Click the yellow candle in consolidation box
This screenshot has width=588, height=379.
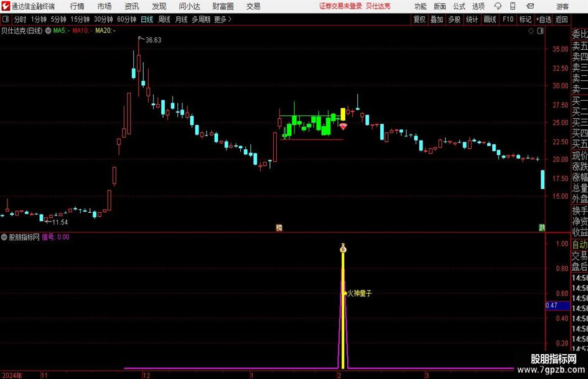coord(343,114)
